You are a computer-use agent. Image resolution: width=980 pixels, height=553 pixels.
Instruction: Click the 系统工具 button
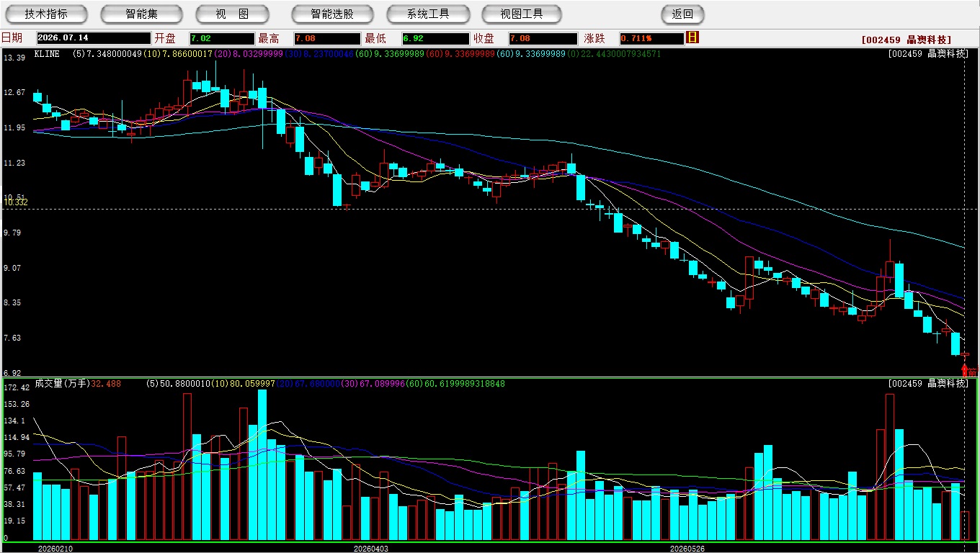428,14
